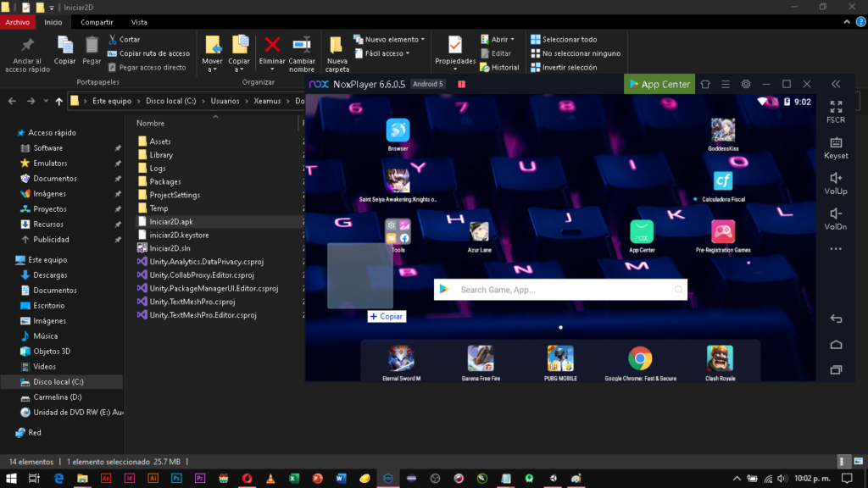Click the App Center button in Nox title bar
868x488 pixels.
tap(659, 84)
